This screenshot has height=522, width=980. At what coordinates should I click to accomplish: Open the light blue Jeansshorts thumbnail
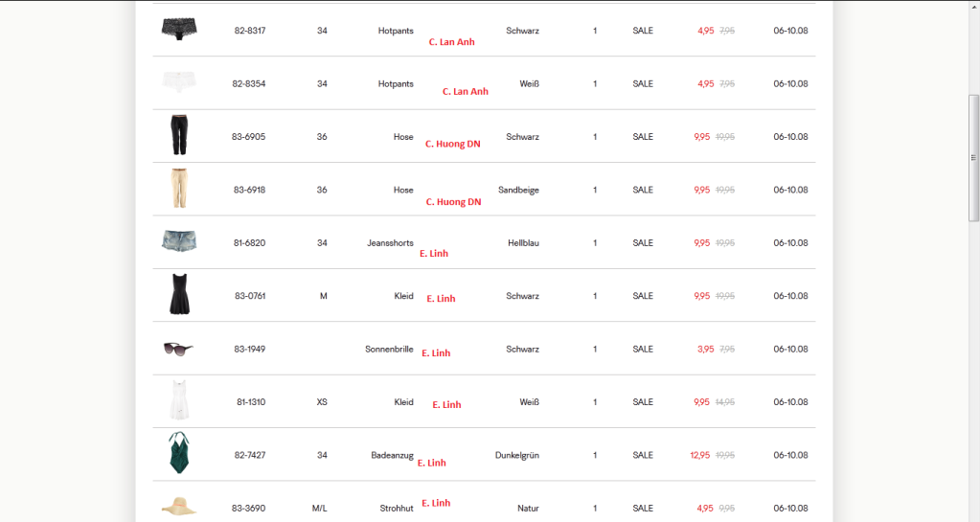click(179, 241)
